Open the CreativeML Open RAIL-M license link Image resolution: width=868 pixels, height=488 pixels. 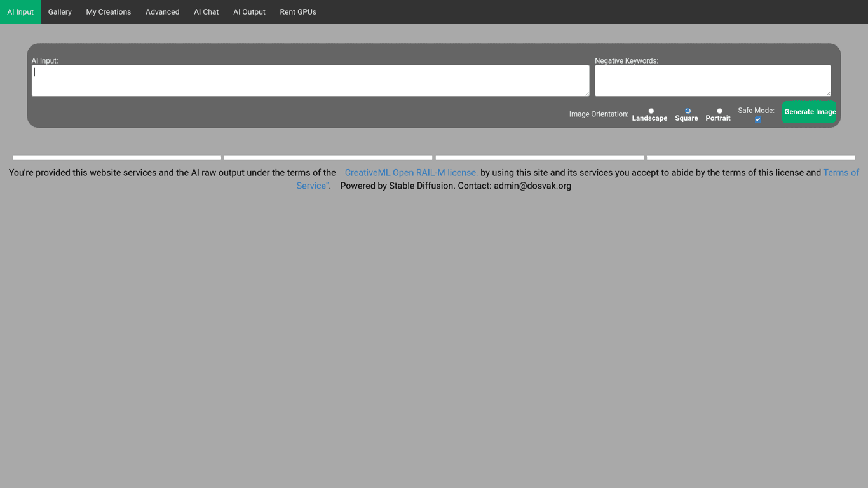point(411,173)
